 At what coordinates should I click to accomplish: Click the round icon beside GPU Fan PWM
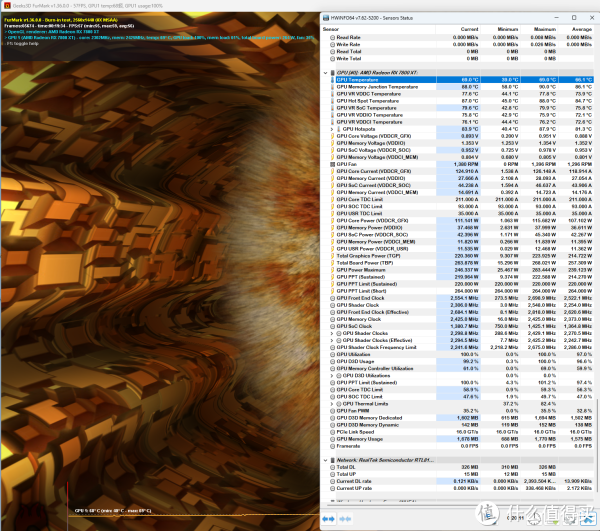click(332, 410)
